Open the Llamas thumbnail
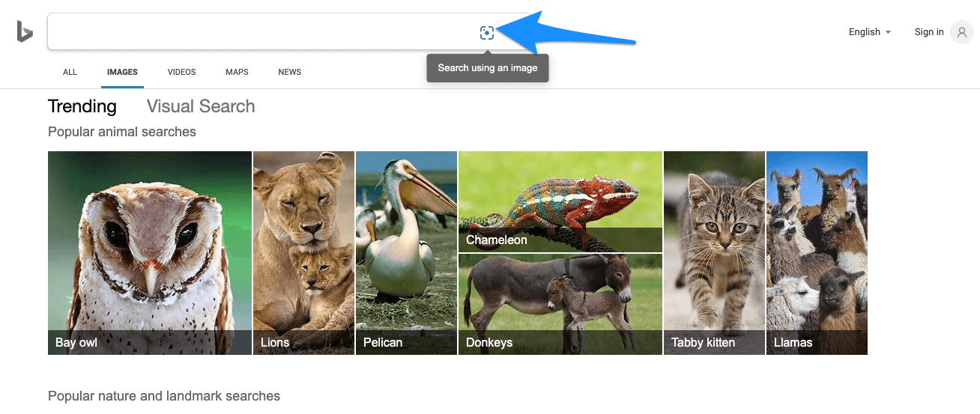980x414 pixels. coord(817,252)
